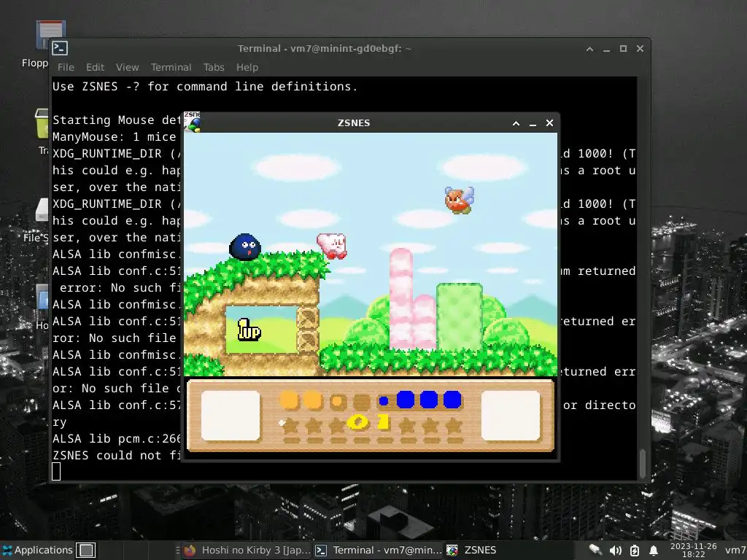Screen dimensions: 747x560
Task: Maximize the Terminal window
Action: (x=623, y=49)
